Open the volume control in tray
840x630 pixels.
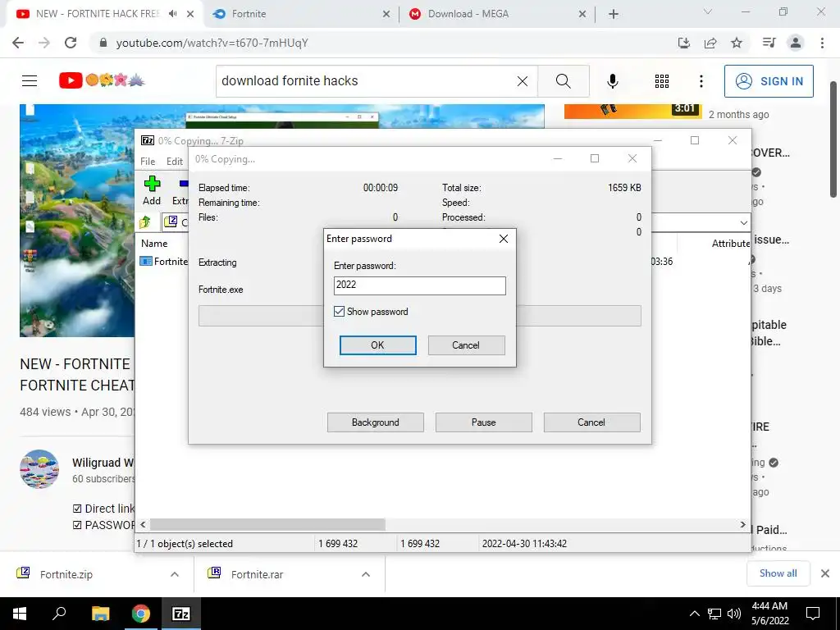[734, 614]
